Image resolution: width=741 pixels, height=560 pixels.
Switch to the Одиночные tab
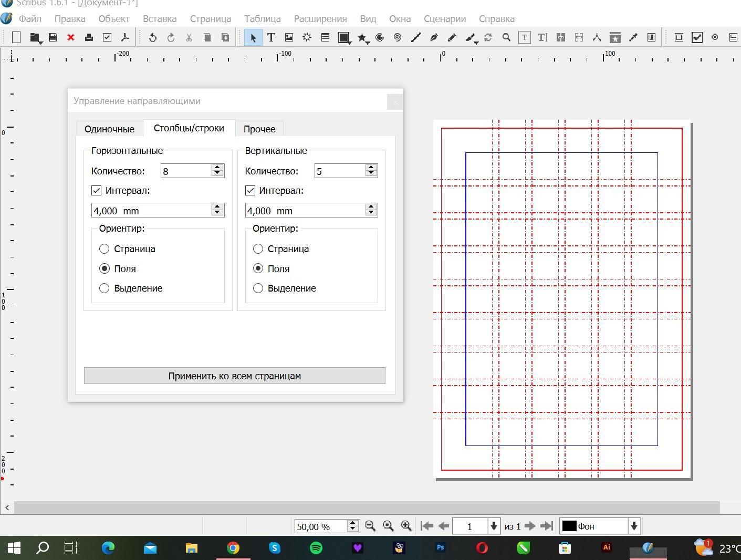tap(109, 129)
